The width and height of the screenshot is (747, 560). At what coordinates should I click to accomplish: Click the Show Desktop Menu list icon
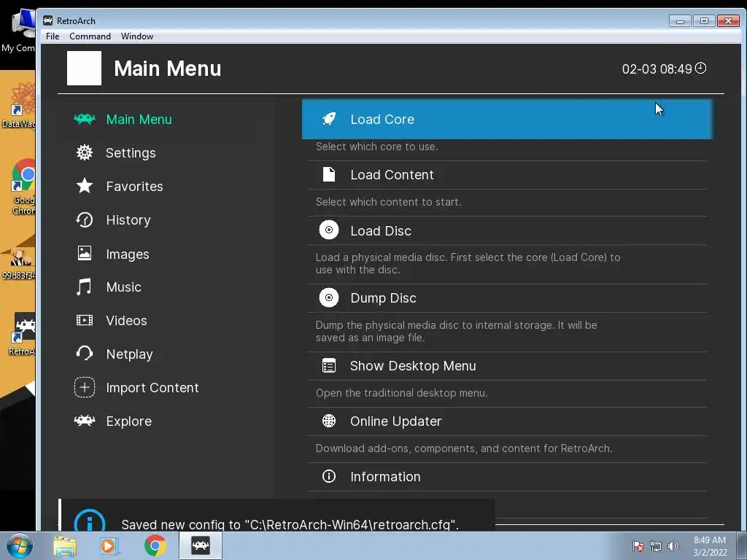(329, 366)
